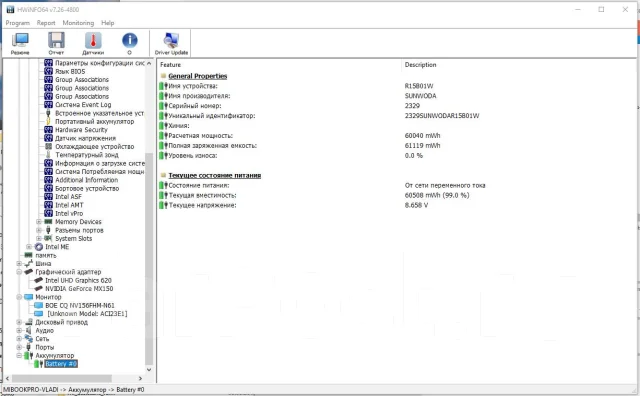Click the 8.658 V voltage value
Image resolution: width=640 pixels, height=396 pixels.
(416, 205)
